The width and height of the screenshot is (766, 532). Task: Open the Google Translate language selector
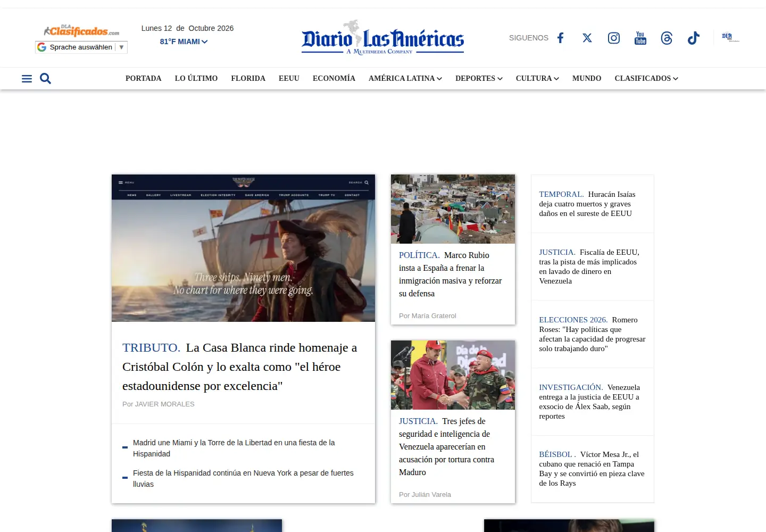81,47
